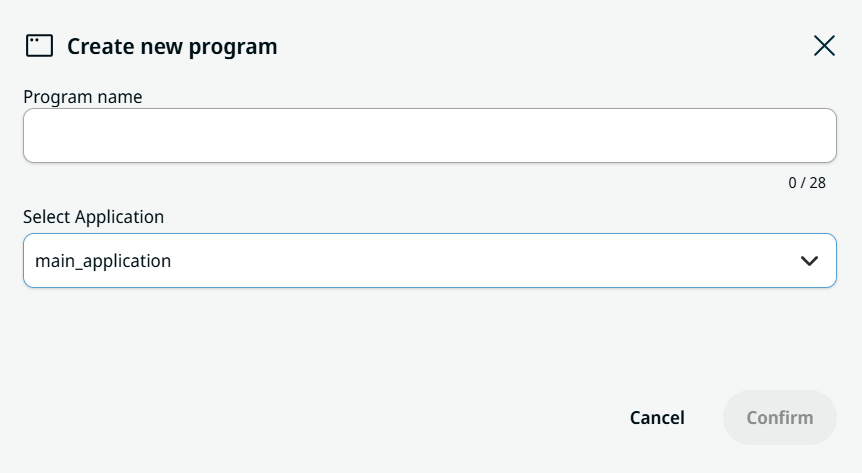The height and width of the screenshot is (473, 862).
Task: Click the 0 / 28 character counter
Action: click(x=806, y=183)
